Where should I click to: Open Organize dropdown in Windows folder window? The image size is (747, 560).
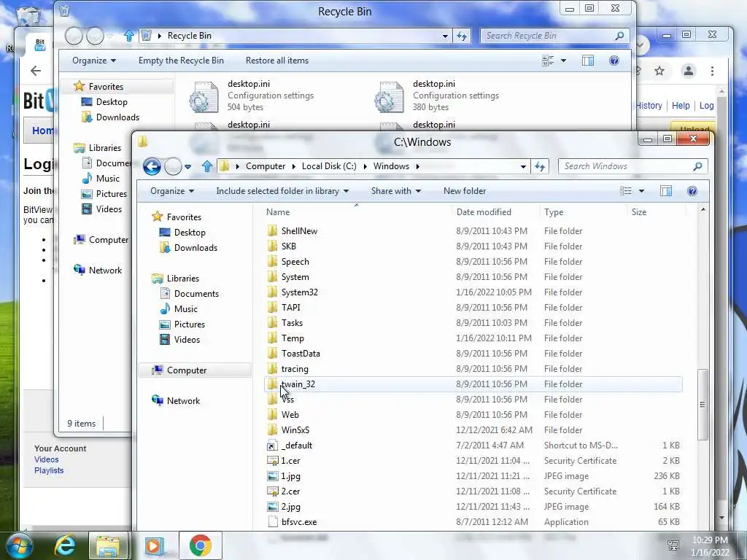[x=172, y=191]
